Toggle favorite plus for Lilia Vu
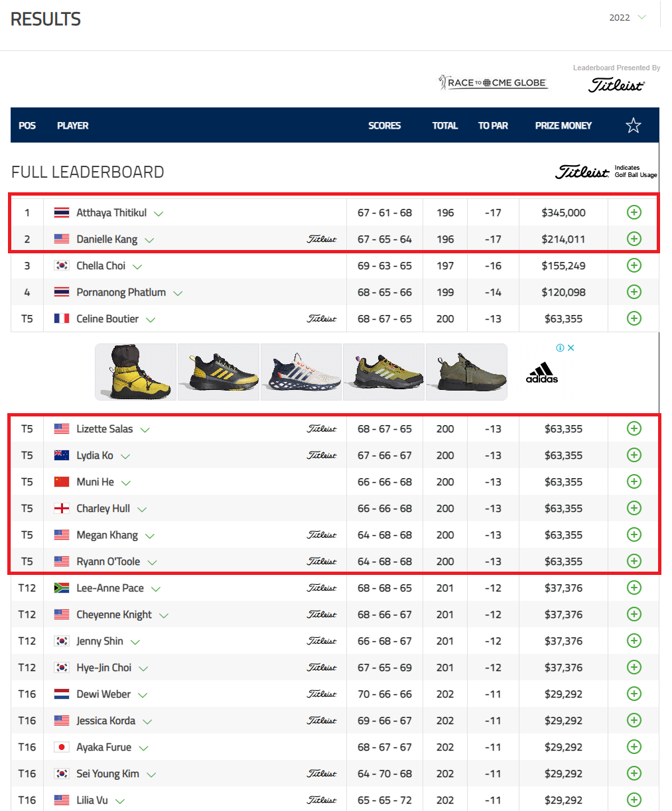 click(634, 800)
